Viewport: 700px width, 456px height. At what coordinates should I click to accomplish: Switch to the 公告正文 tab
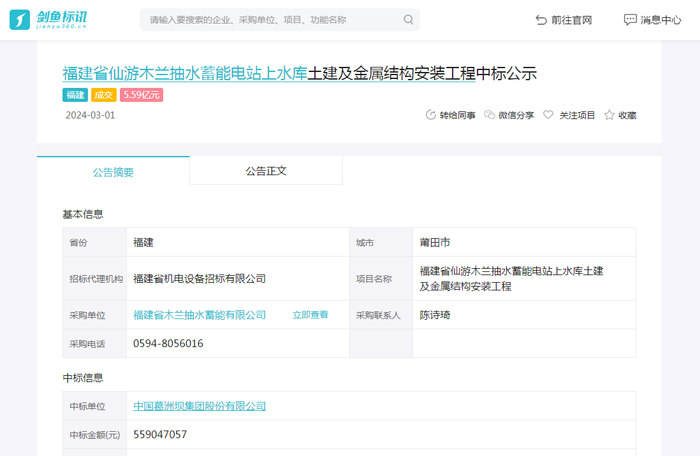pyautogui.click(x=266, y=171)
